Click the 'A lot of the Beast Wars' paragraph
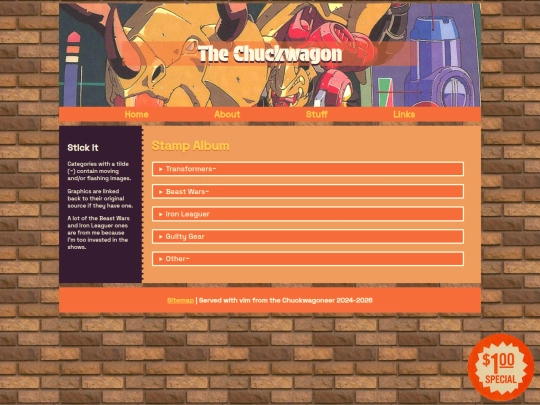The height and width of the screenshot is (405, 540). (98, 233)
